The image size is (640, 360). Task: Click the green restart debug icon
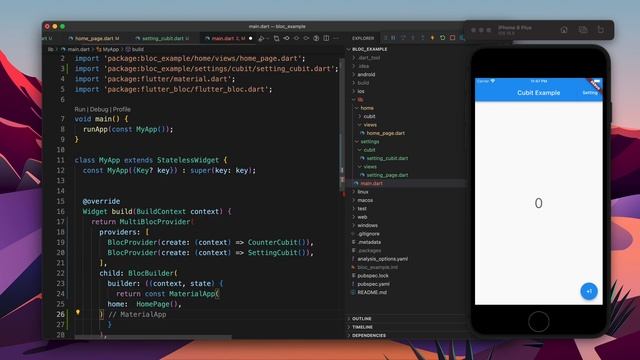tap(442, 38)
